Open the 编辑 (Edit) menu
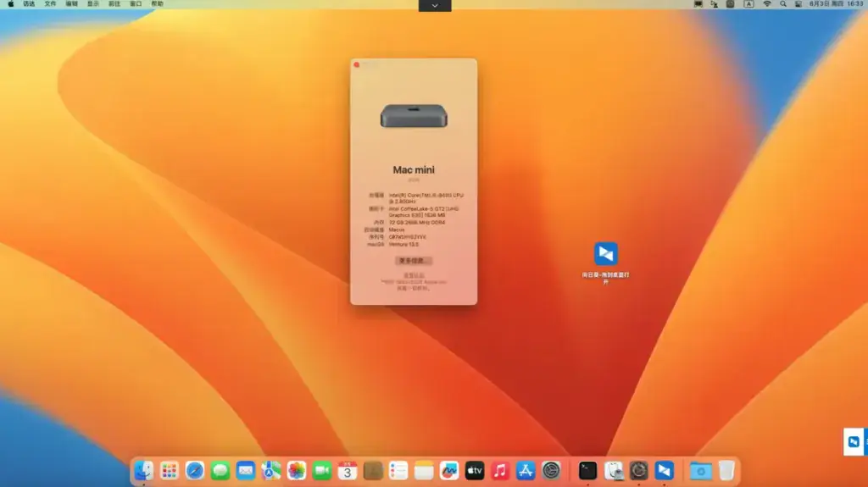Image resolution: width=868 pixels, height=487 pixels. coord(72,4)
